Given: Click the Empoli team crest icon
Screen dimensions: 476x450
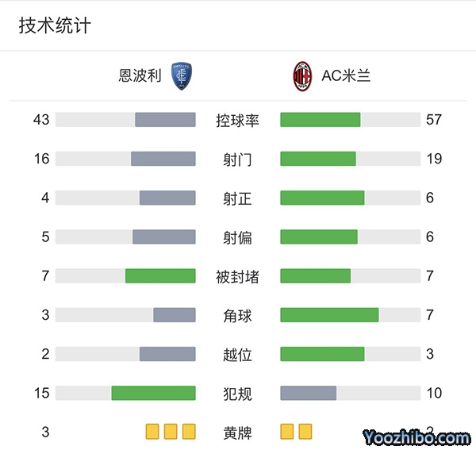Looking at the screenshot, I should pyautogui.click(x=182, y=76).
